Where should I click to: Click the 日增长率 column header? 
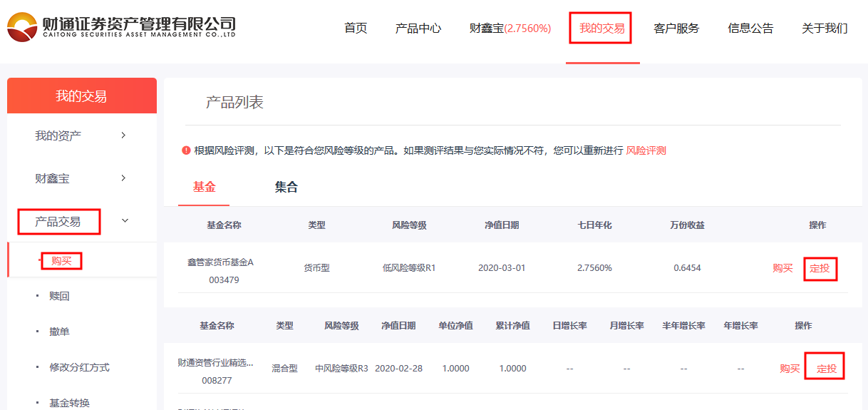tap(569, 326)
